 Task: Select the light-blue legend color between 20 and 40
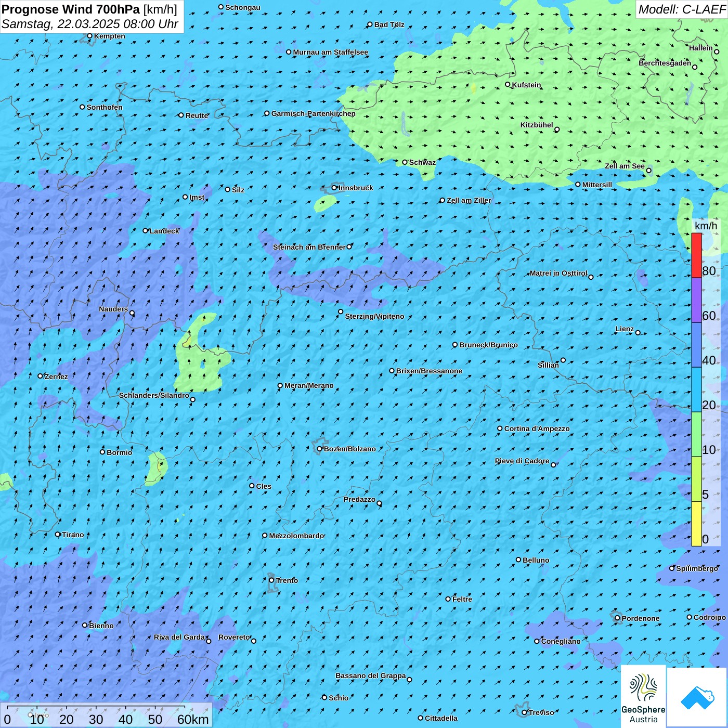point(696,390)
